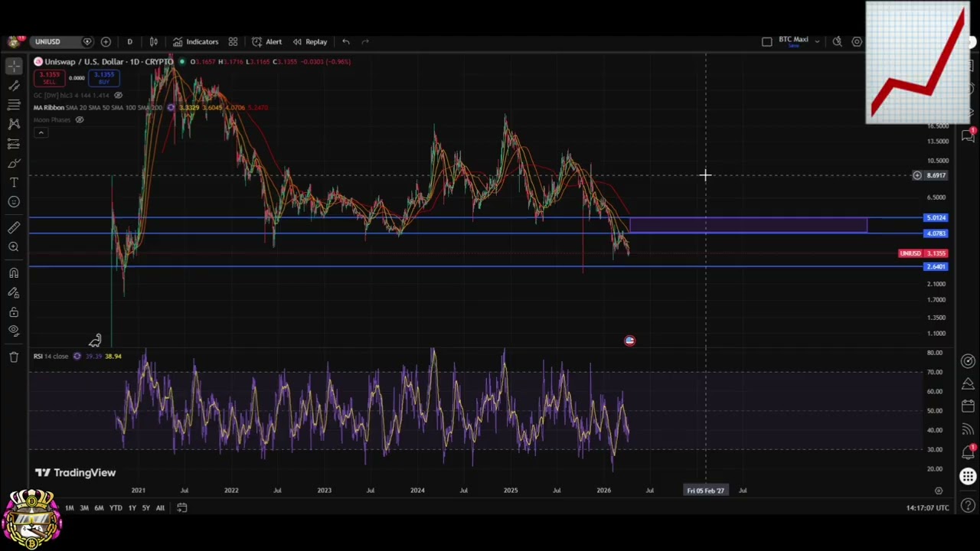
Task: Click the Uniswap / U.S. Dollar title
Action: (109, 61)
